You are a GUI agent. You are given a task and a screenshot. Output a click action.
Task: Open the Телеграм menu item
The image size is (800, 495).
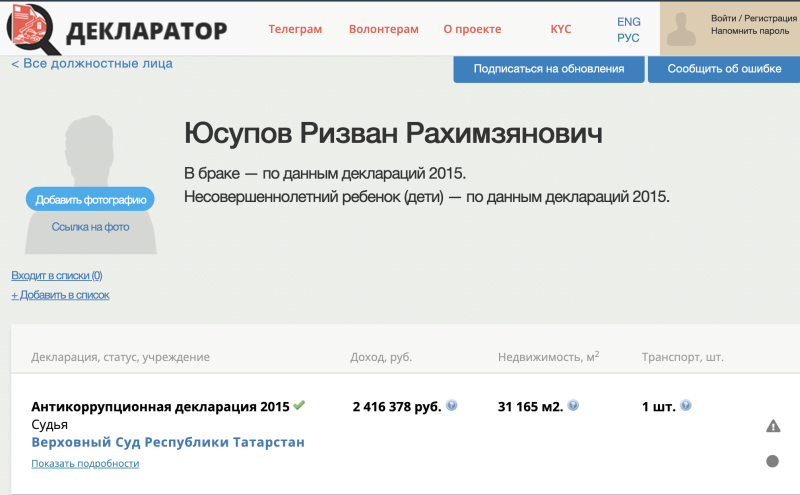295,29
